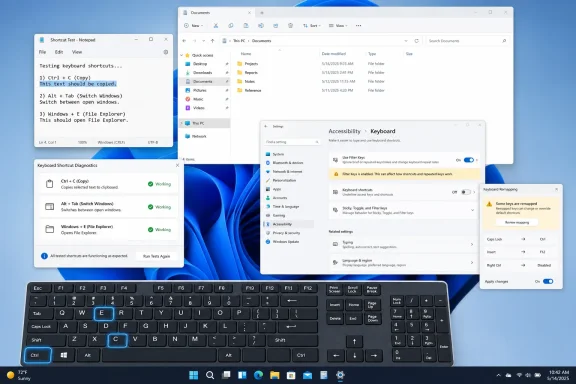Open Microsoft Edge from the taskbar

click(258, 375)
